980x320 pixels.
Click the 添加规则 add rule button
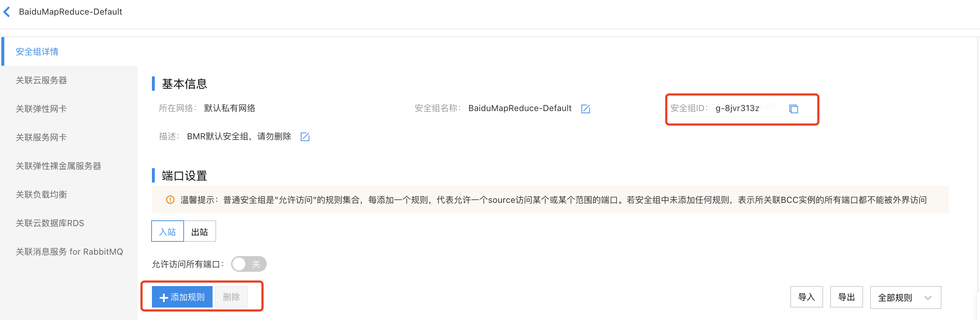click(x=182, y=297)
